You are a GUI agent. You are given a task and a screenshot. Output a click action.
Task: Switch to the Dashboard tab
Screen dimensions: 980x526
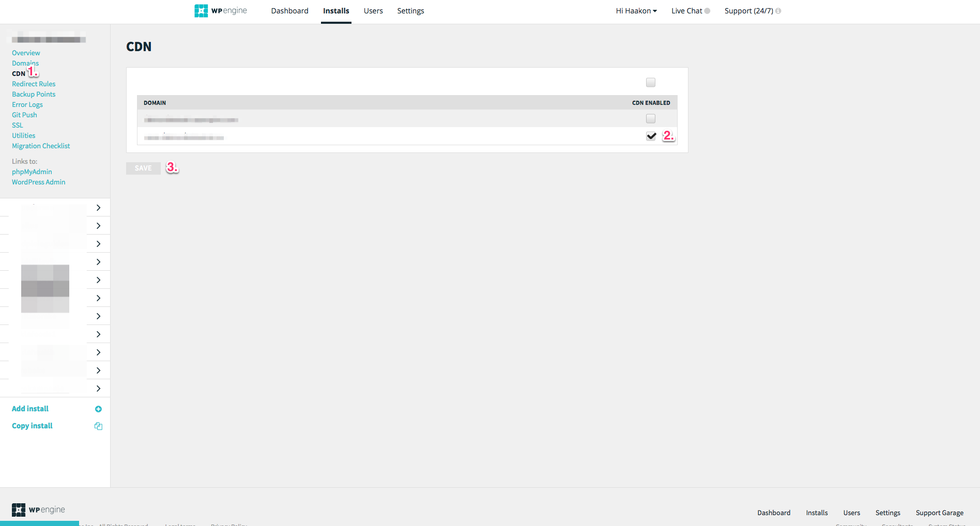point(289,11)
